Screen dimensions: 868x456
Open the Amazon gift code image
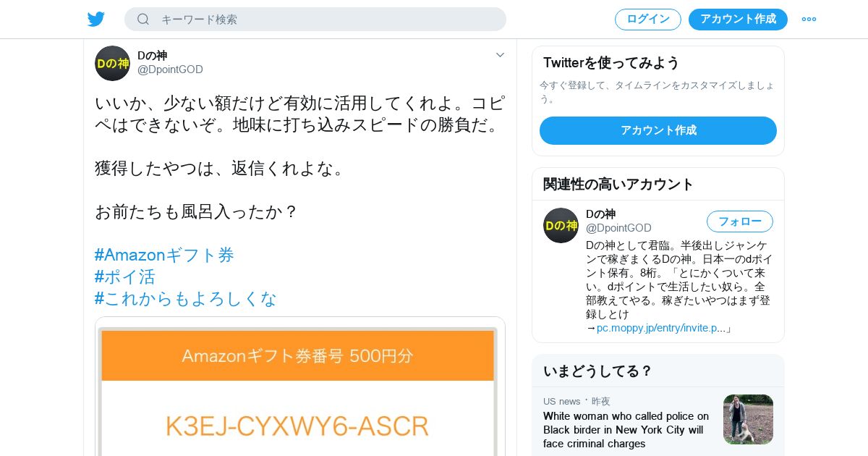298,391
